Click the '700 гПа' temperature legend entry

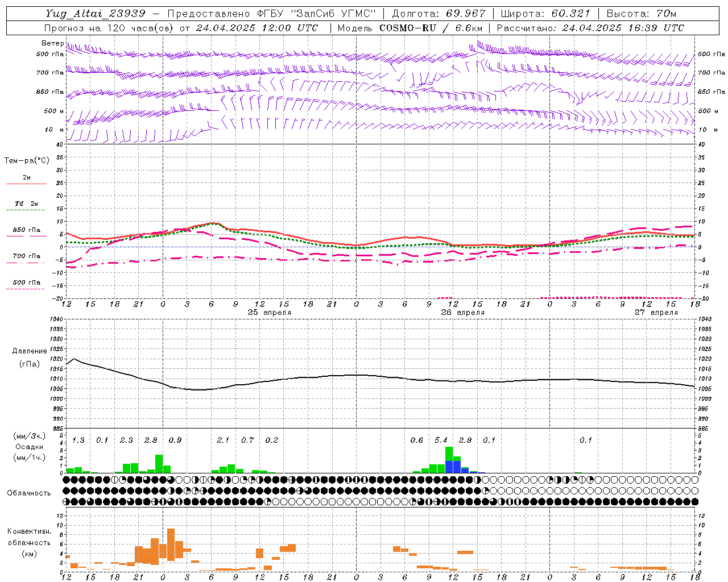(27, 256)
